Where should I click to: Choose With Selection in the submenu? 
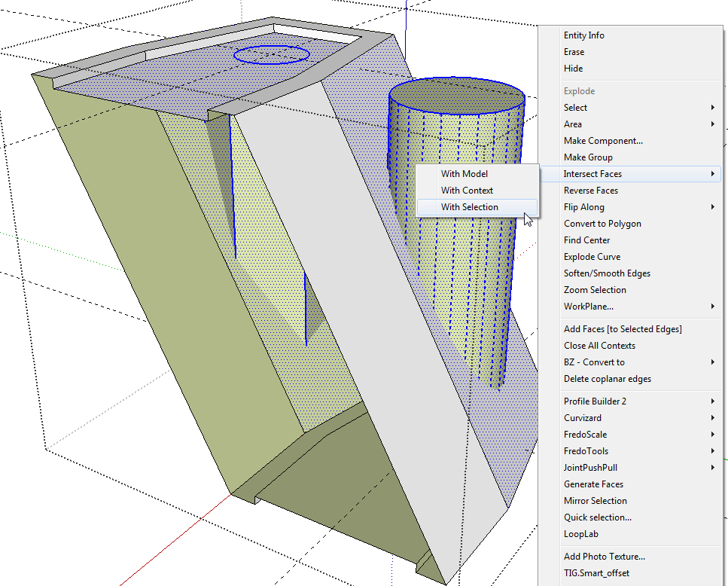coord(470,207)
